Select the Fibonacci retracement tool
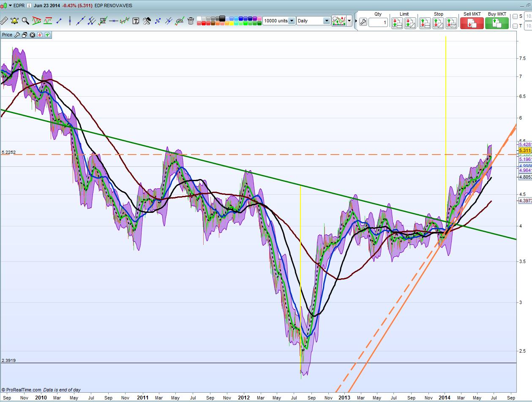Screen dimensions: 532x402 pos(103,21)
